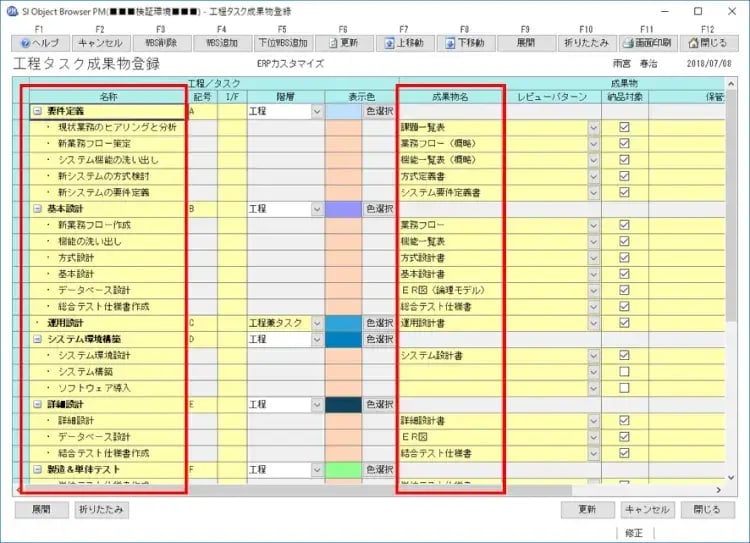This screenshot has width=750, height=543.
Task: Uncheck 納品対象 for the 課題一覧表 row
Action: coord(624,128)
